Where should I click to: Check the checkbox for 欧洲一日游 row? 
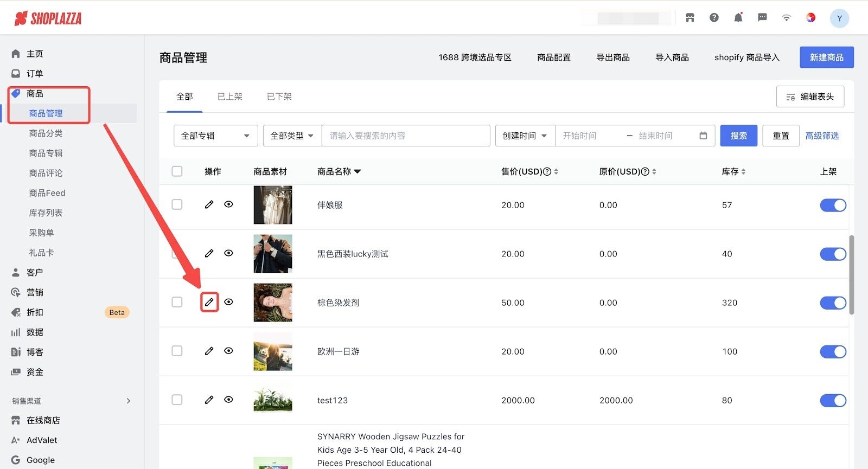coord(177,351)
